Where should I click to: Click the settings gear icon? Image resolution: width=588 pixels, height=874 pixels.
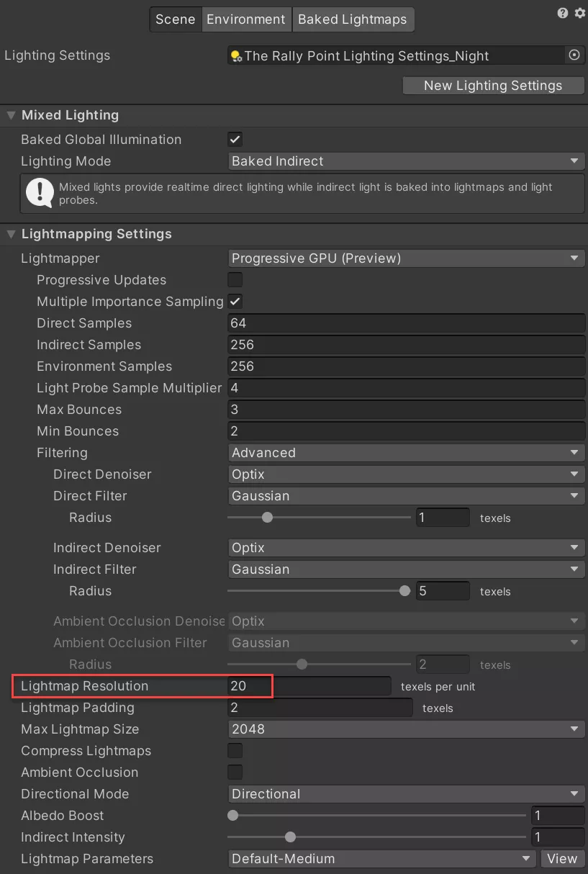[x=579, y=13]
